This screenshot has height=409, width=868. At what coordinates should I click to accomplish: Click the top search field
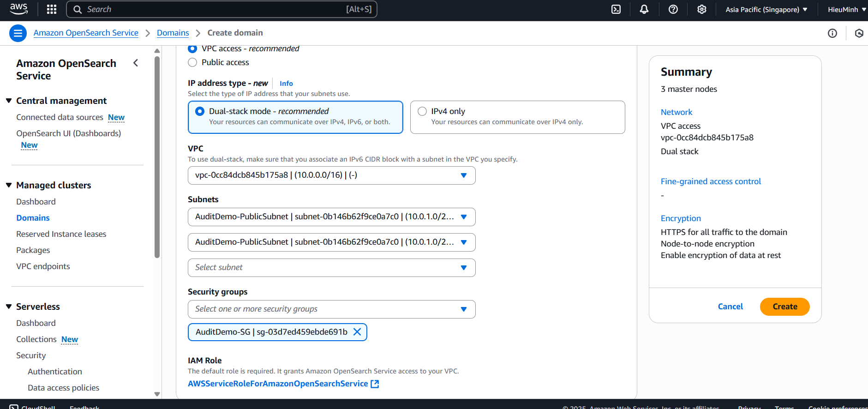222,9
